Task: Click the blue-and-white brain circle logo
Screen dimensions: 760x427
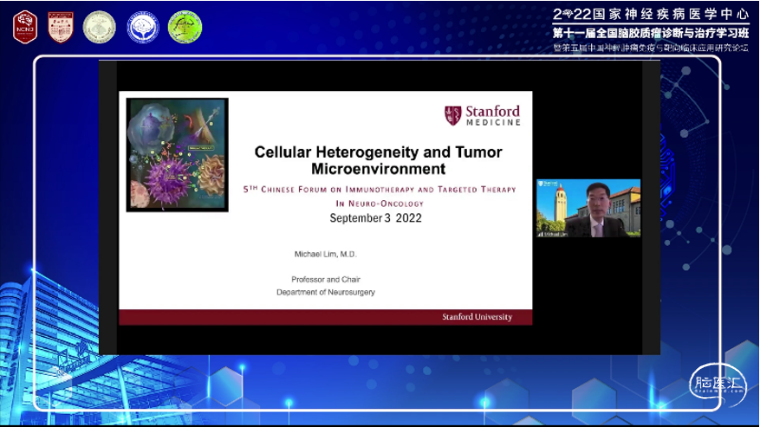Action: (x=142, y=27)
